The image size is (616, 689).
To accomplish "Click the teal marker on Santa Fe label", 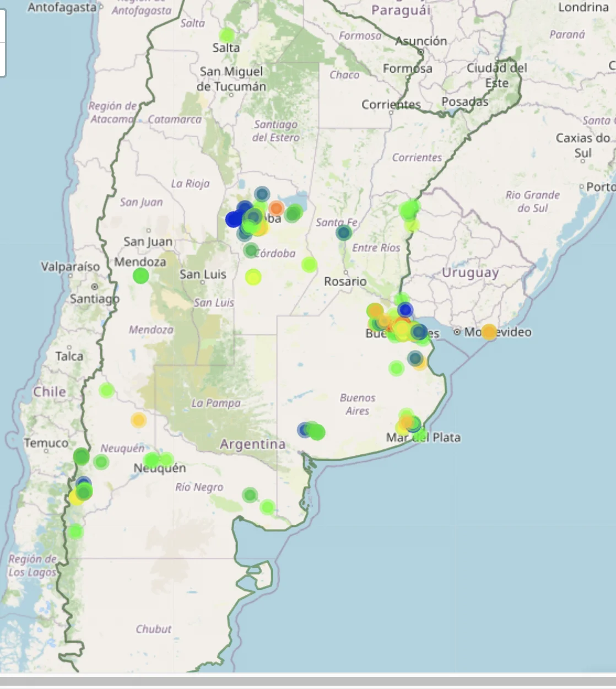I will coord(344,233).
